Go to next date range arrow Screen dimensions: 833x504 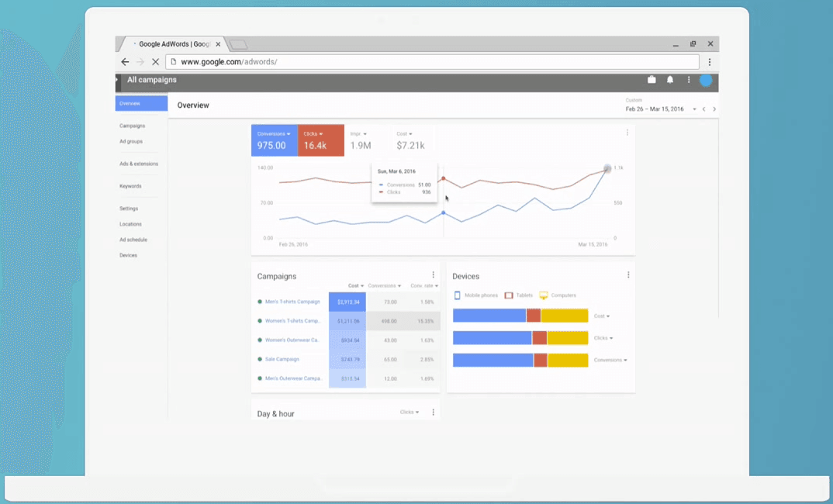click(x=714, y=109)
